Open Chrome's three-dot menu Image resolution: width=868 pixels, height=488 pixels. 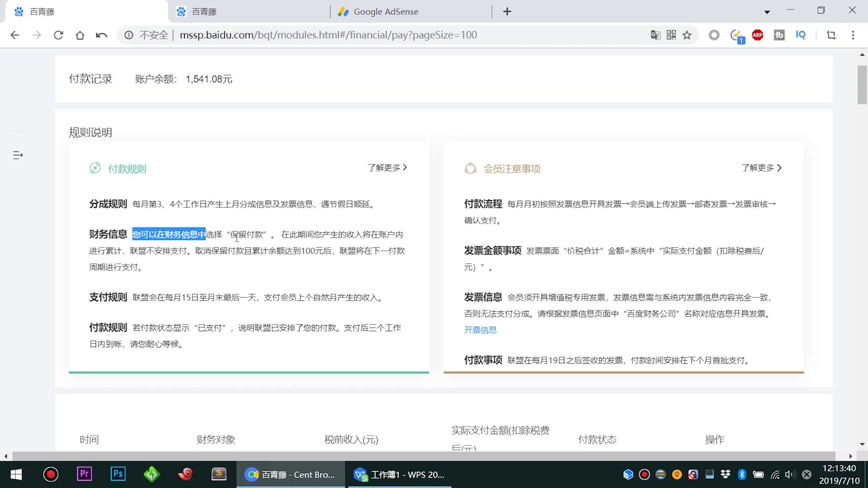(x=853, y=35)
